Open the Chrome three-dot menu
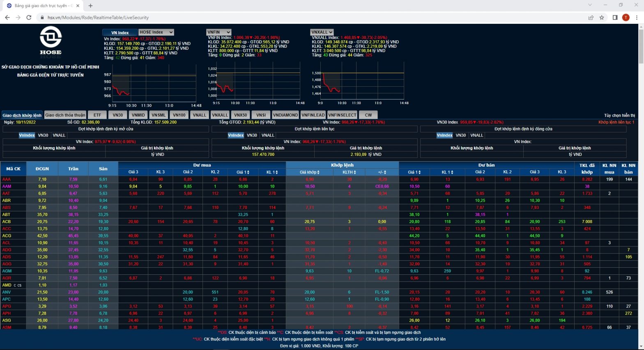 [x=637, y=17]
